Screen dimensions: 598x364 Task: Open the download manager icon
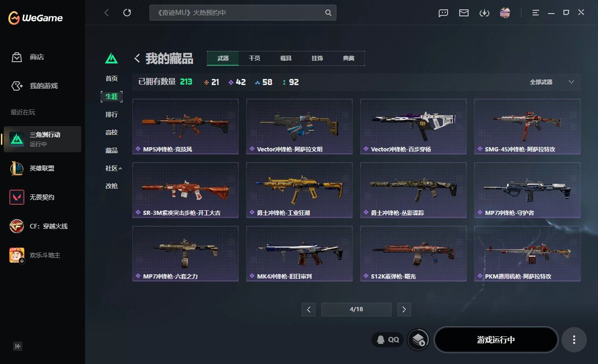484,13
